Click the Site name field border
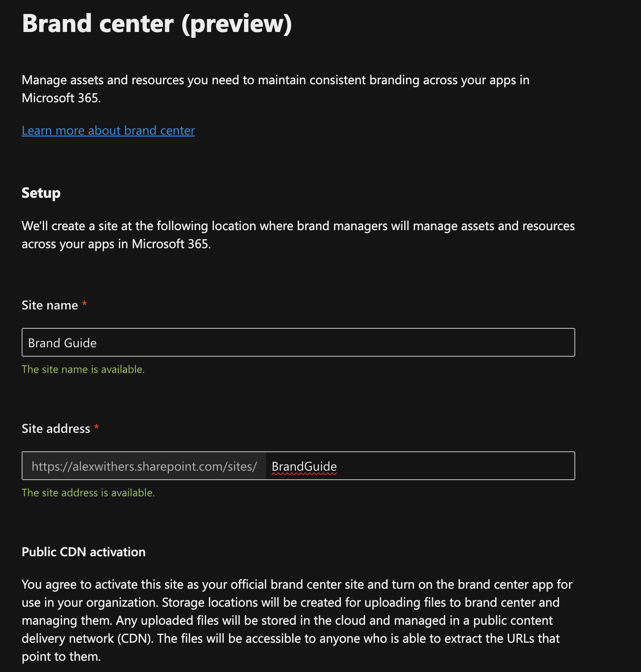 298,330
